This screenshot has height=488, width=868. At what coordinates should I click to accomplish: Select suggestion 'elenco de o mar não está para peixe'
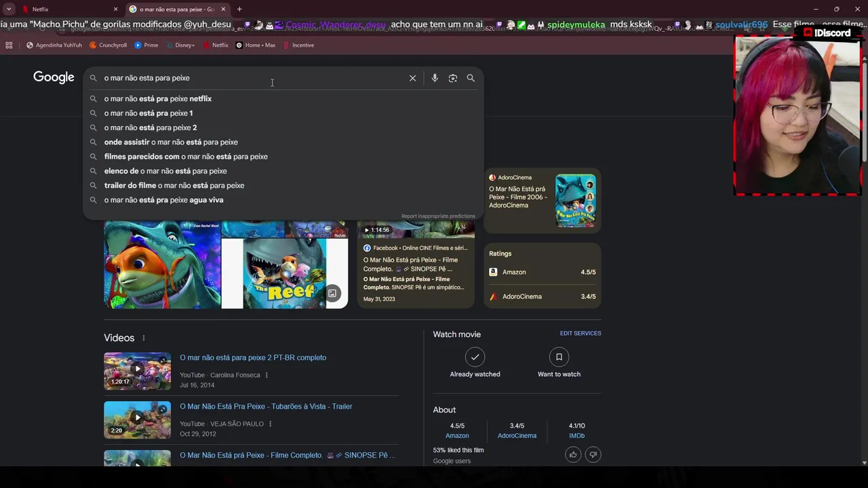pyautogui.click(x=283, y=171)
